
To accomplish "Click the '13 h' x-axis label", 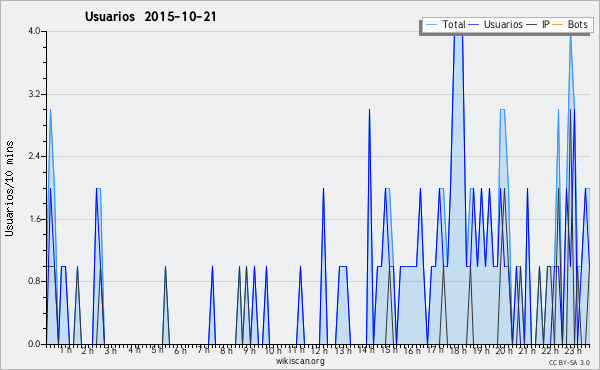I will 343,350.
